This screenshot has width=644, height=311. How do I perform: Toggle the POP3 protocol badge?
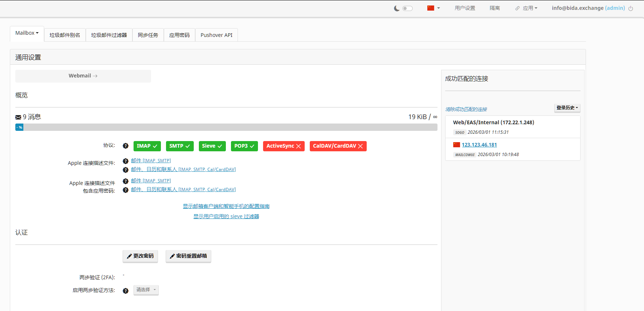[x=244, y=146]
